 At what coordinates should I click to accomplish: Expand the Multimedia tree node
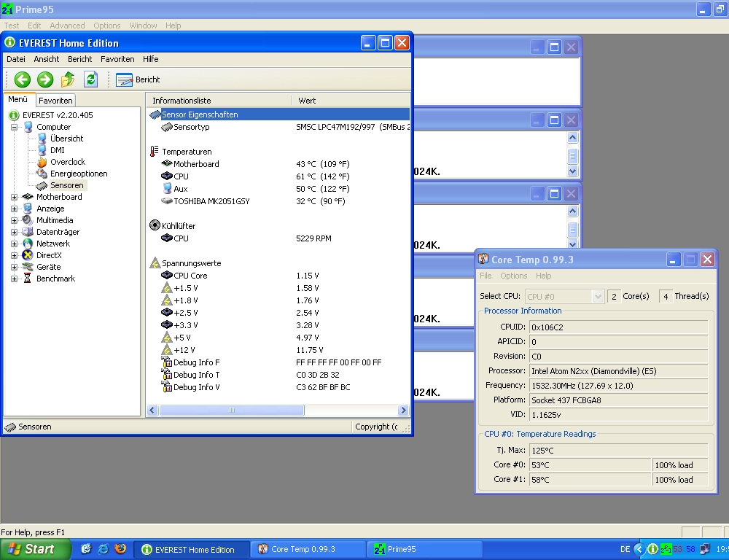click(x=14, y=220)
